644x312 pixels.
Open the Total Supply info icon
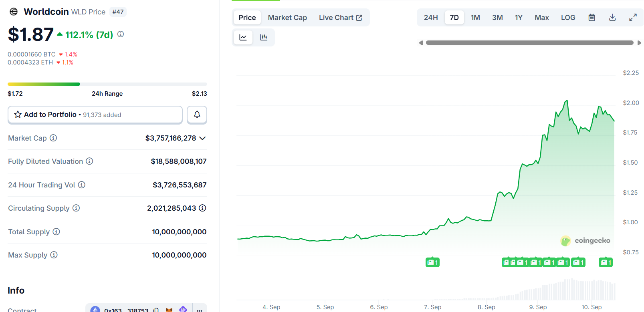point(56,231)
